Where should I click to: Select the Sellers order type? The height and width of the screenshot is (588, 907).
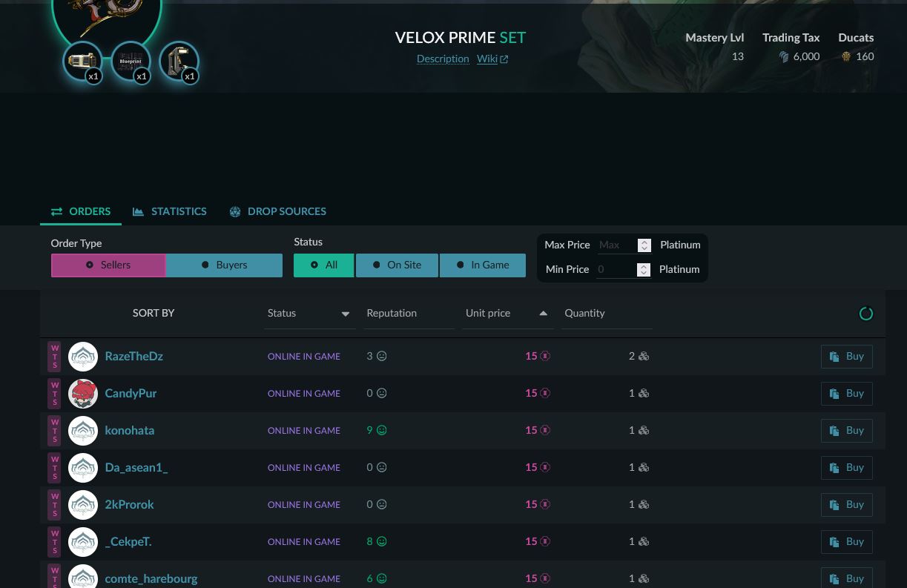tap(108, 265)
